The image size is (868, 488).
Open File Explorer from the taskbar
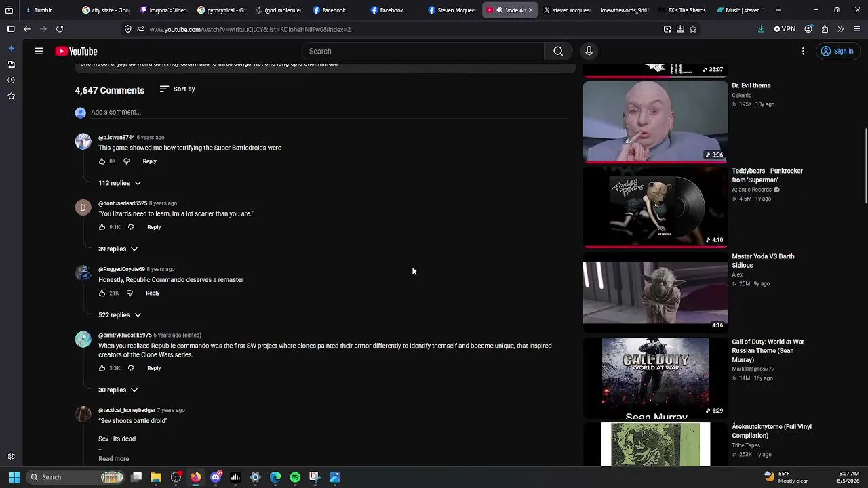[x=156, y=477]
